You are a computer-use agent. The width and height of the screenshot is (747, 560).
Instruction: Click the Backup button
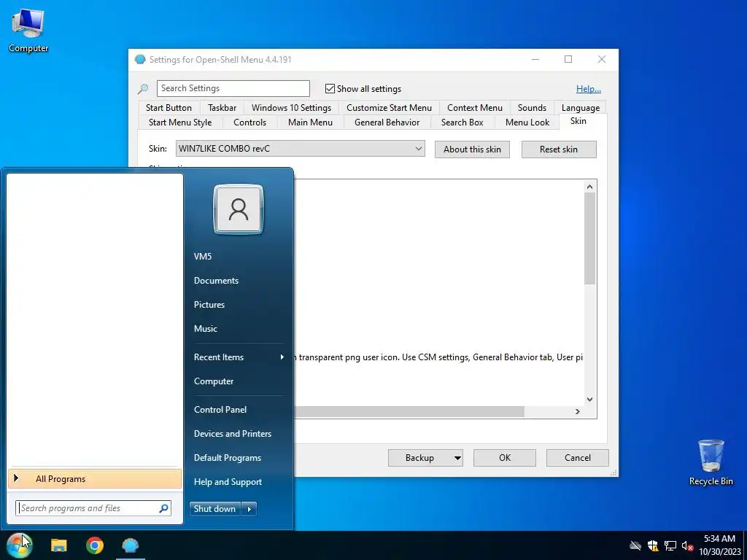tap(419, 458)
